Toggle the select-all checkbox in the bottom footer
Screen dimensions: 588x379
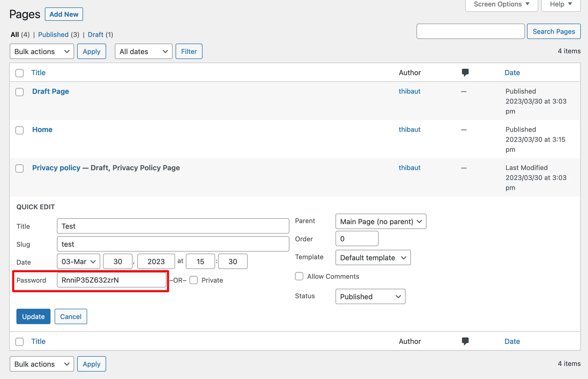point(19,342)
